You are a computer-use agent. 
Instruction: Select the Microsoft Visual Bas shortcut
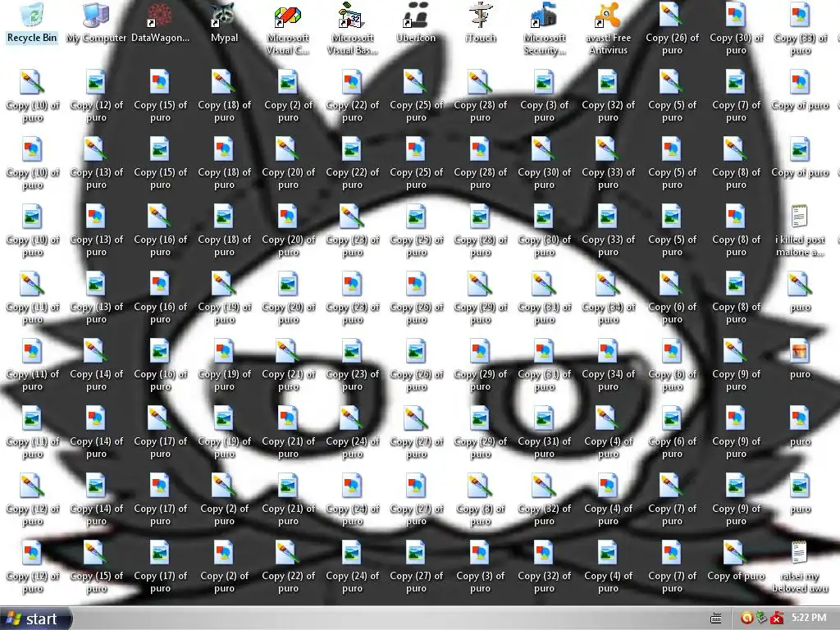tap(352, 29)
